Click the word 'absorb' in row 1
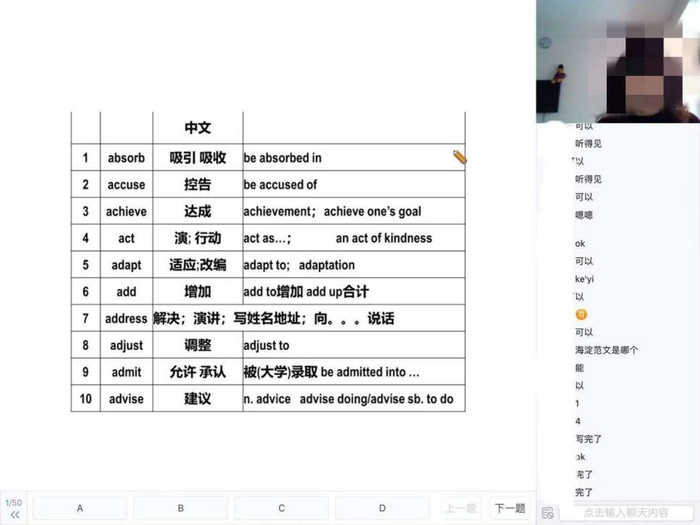Image resolution: width=700 pixels, height=525 pixels. tap(126, 158)
